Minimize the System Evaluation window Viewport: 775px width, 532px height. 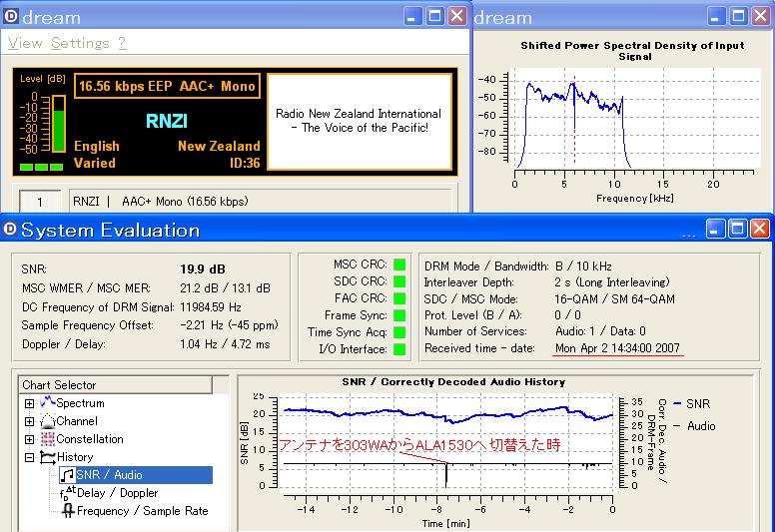coord(715,229)
